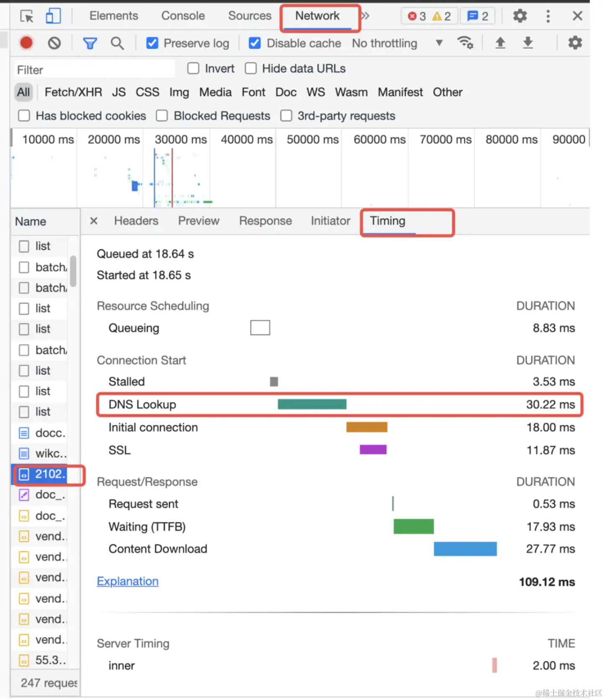
Task: Toggle the Disable cache checkbox
Action: pos(254,43)
